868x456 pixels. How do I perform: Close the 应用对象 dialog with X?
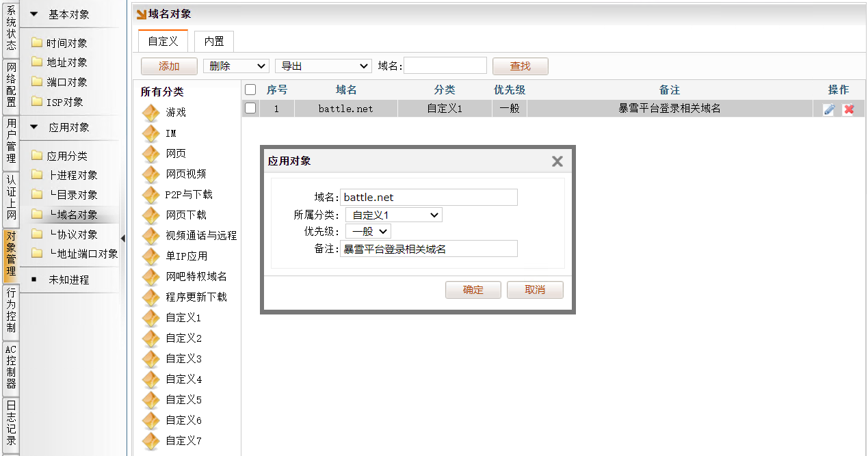557,161
